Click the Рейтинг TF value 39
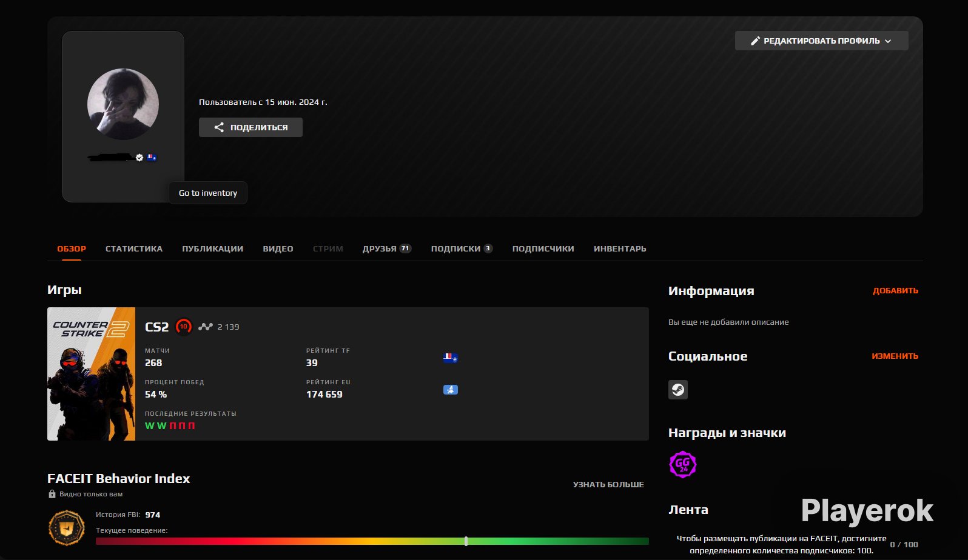 (312, 362)
